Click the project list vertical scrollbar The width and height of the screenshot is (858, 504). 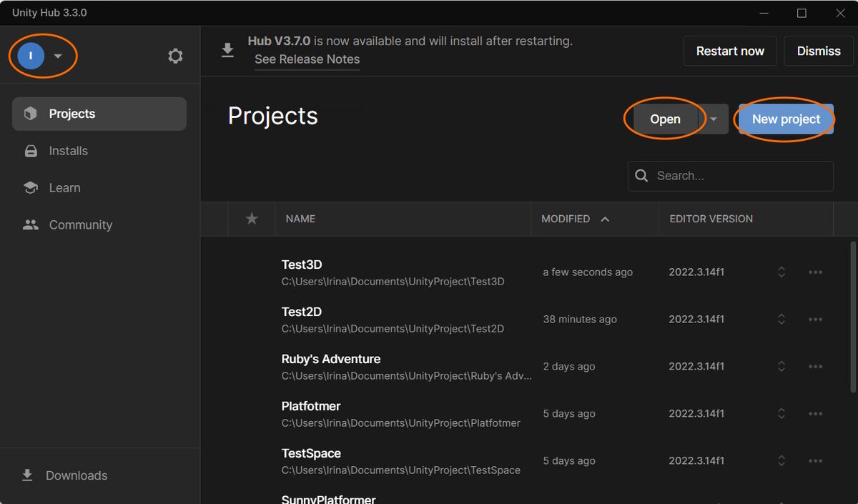[x=852, y=315]
